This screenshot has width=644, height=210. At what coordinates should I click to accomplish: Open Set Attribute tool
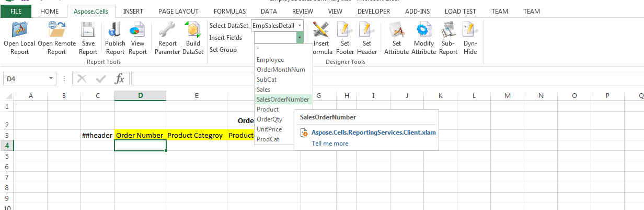tap(397, 38)
